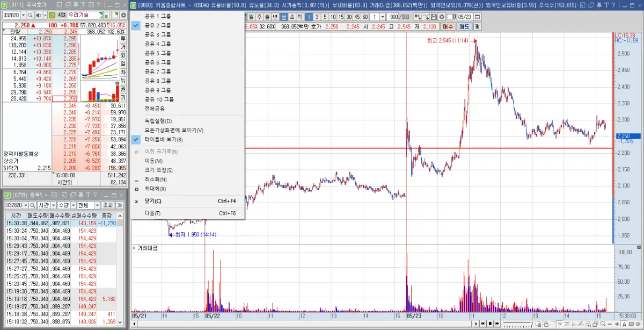Expand double-arrow icon in 0778 window toolbar
This screenshot has height=330, width=644.
[x=120, y=205]
